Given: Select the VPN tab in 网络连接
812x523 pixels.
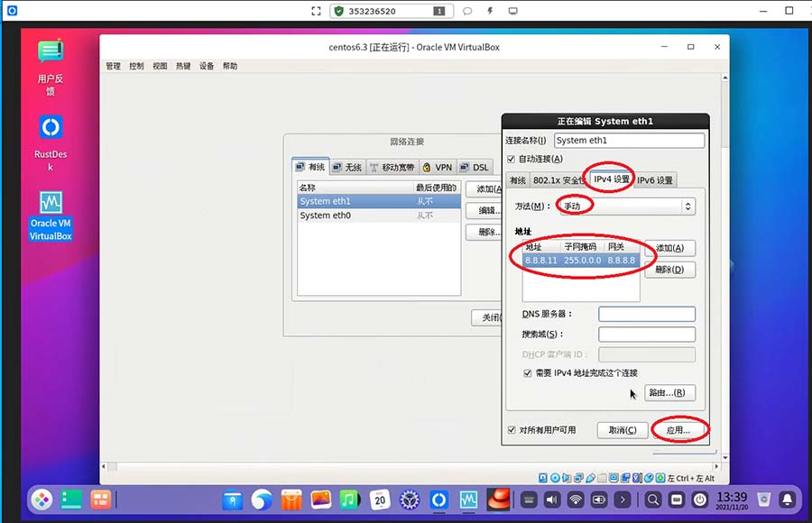Looking at the screenshot, I should pos(438,167).
